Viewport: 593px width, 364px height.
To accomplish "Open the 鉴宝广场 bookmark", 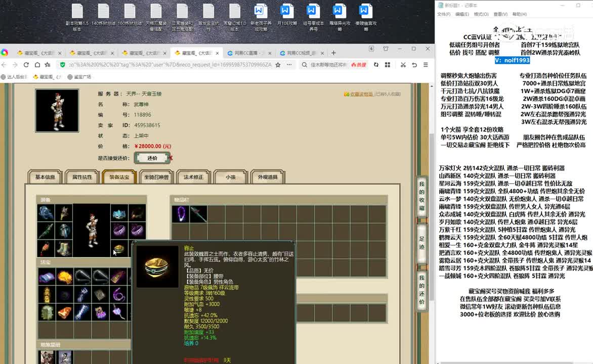I will coord(79,77).
